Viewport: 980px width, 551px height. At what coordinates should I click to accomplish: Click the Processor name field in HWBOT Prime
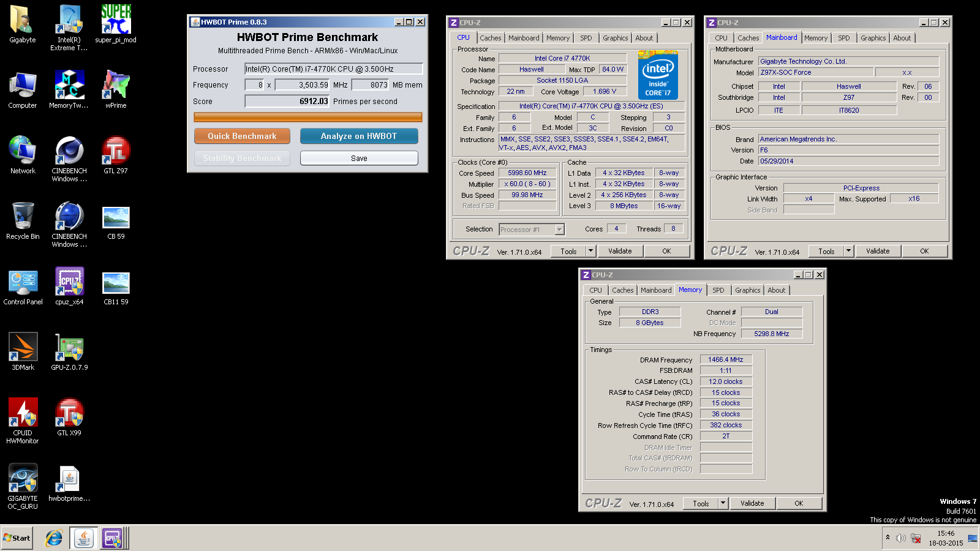(333, 69)
